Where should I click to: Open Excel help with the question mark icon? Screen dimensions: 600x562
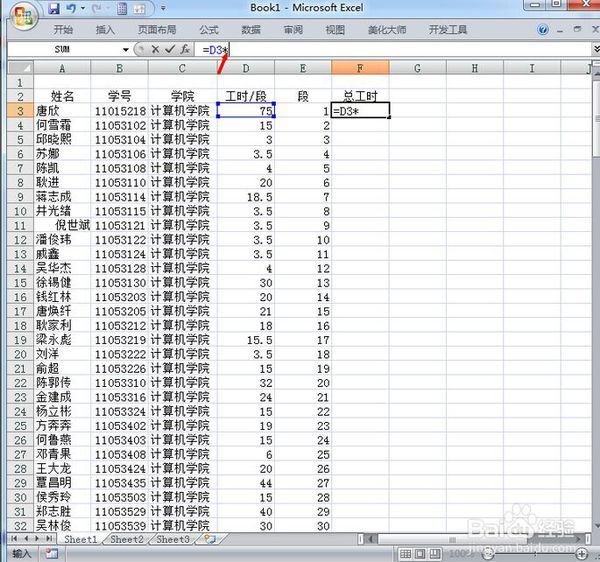click(x=543, y=29)
